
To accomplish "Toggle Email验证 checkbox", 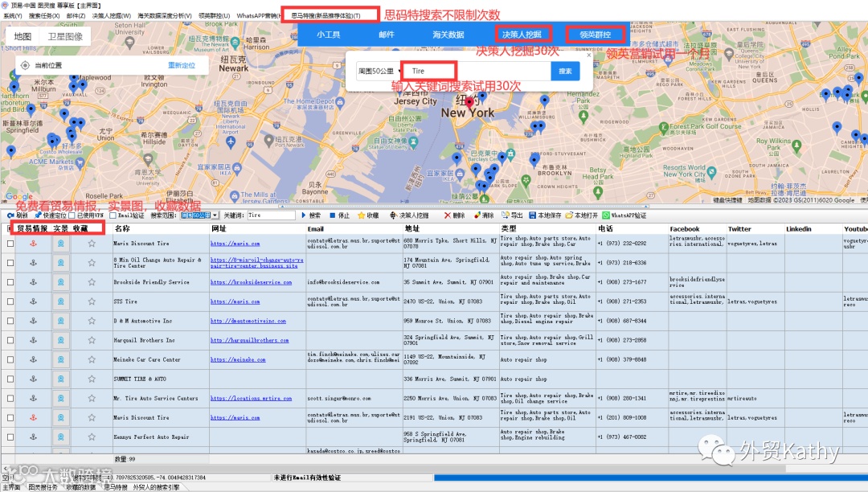I will 113,215.
